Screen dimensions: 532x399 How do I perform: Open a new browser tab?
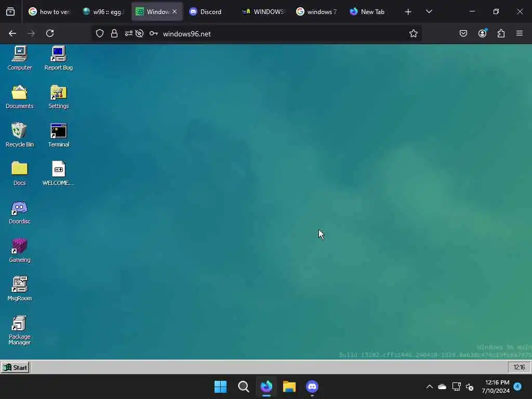click(x=408, y=12)
